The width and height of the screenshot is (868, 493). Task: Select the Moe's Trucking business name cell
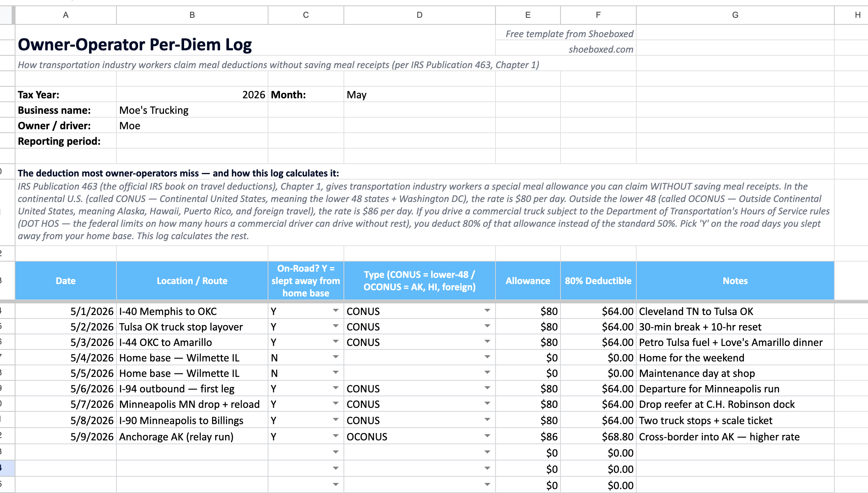(192, 110)
